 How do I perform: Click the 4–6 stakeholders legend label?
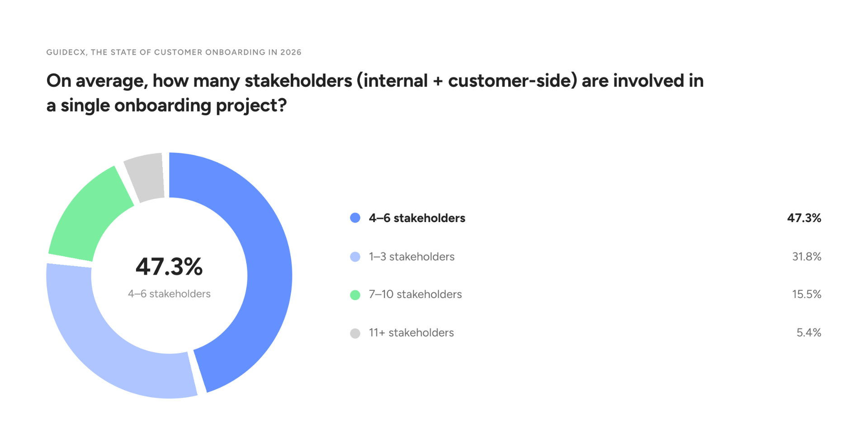[x=417, y=218]
